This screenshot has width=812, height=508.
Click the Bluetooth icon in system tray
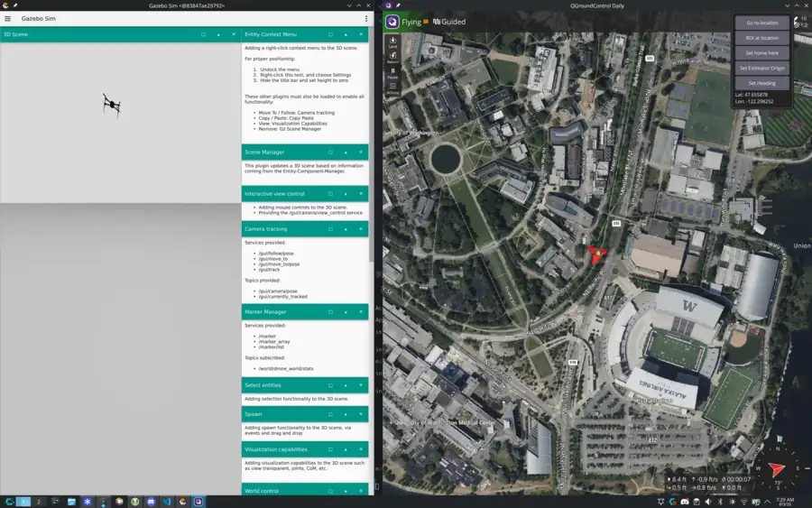pyautogui.click(x=720, y=502)
